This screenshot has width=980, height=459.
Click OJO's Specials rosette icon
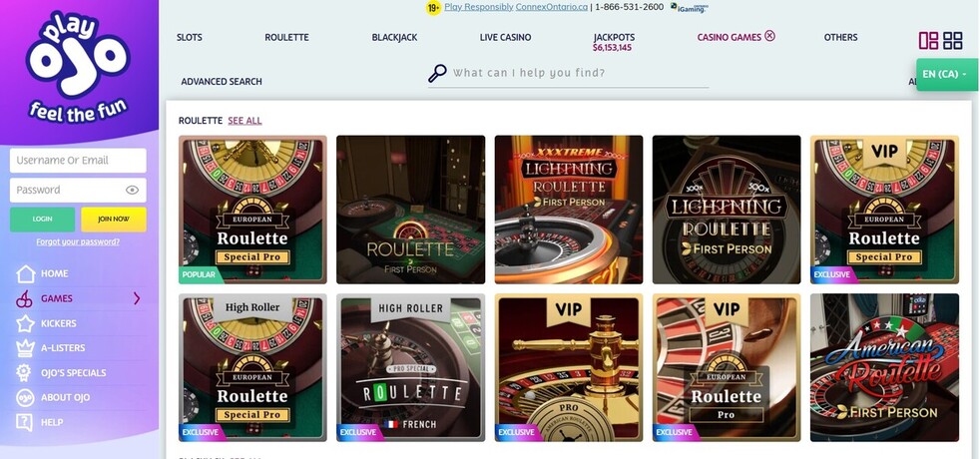point(25,373)
